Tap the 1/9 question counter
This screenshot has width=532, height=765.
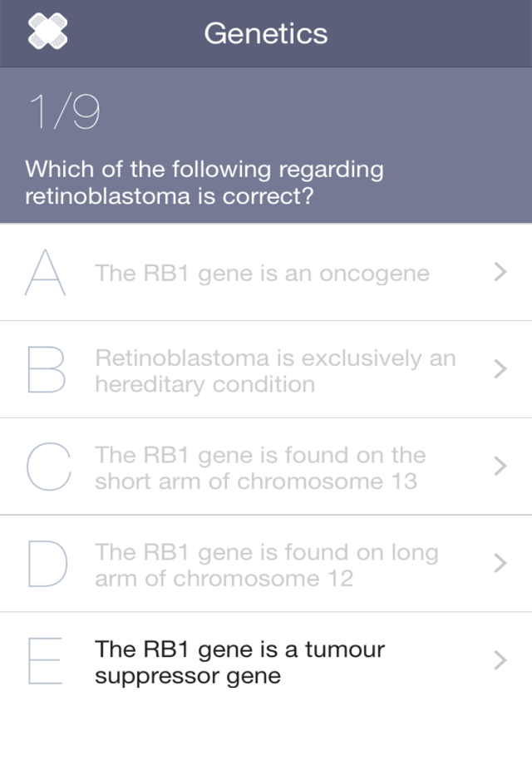click(x=64, y=111)
